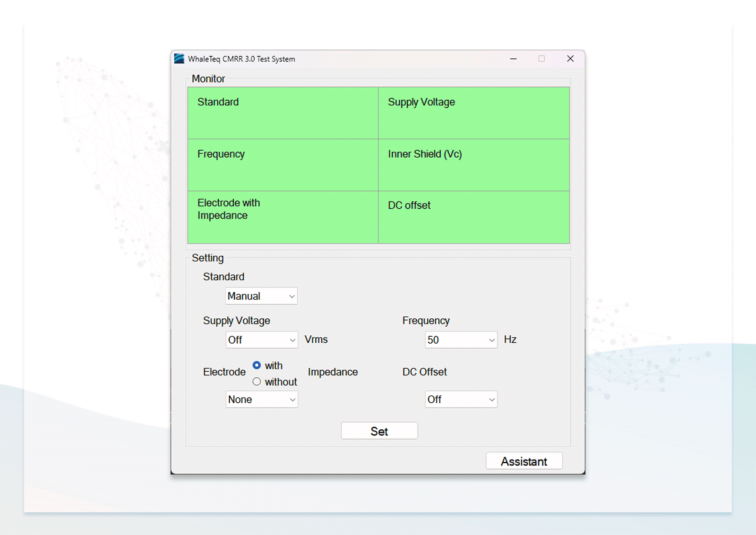Screen dimensions: 756x535
Task: Click the Inner Shield (Vc) monitor cell
Action: click(x=474, y=165)
